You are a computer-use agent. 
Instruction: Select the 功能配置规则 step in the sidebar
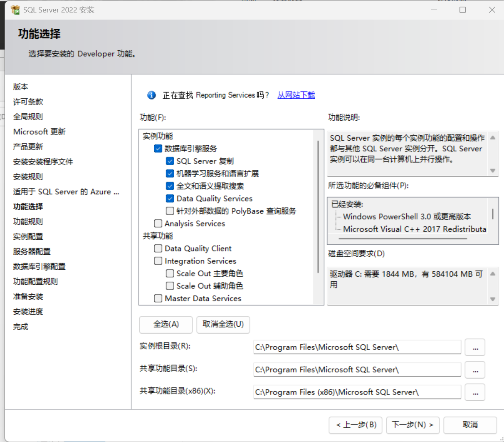point(36,282)
